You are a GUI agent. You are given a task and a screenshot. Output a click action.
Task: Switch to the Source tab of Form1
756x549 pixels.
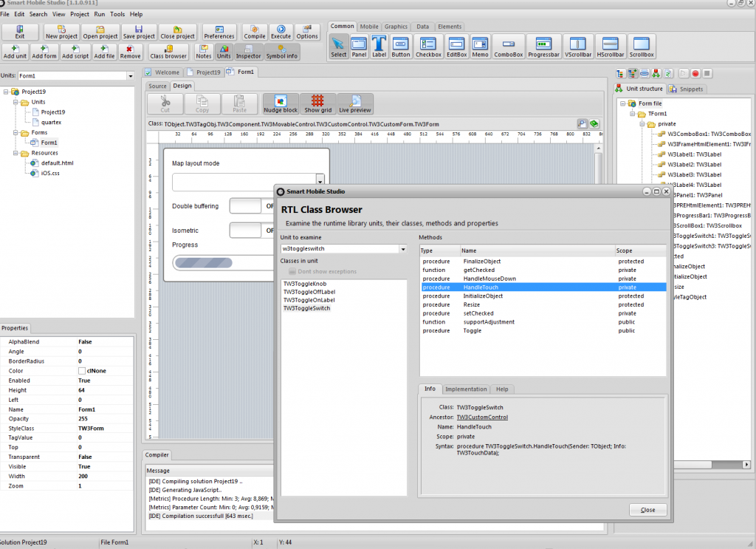tap(157, 86)
